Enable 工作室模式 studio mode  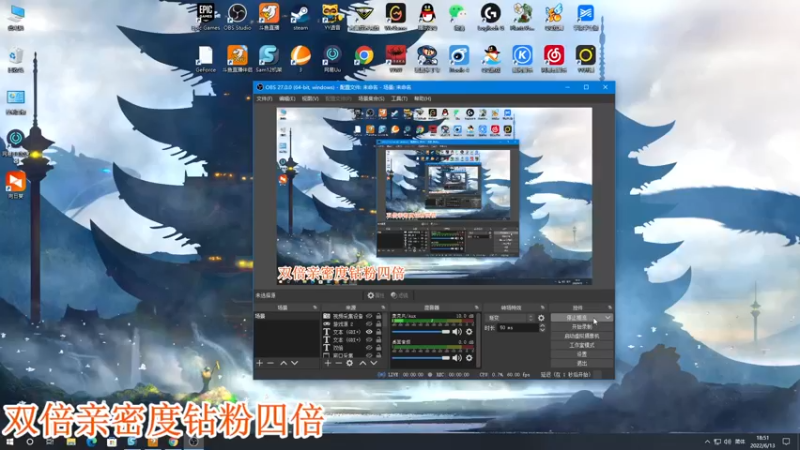click(582, 345)
